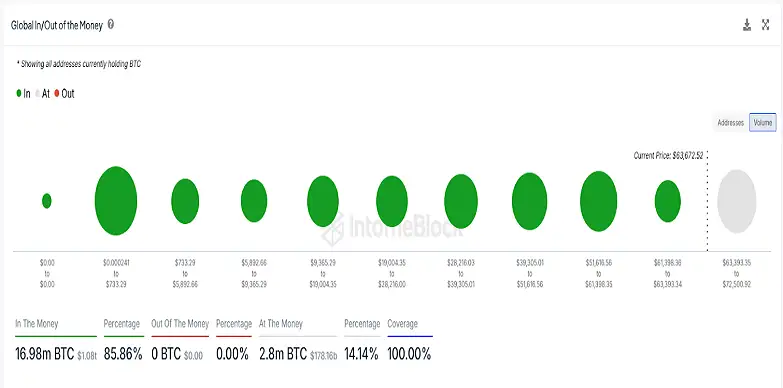783x388 pixels.
Task: Click the bubble for $733.29 to $5,892.66
Action: 185,201
